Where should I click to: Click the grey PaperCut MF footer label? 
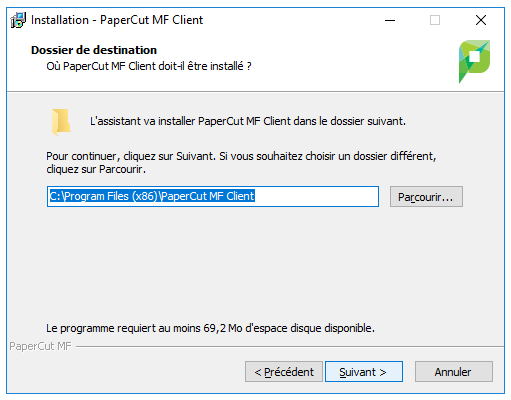tap(40, 346)
